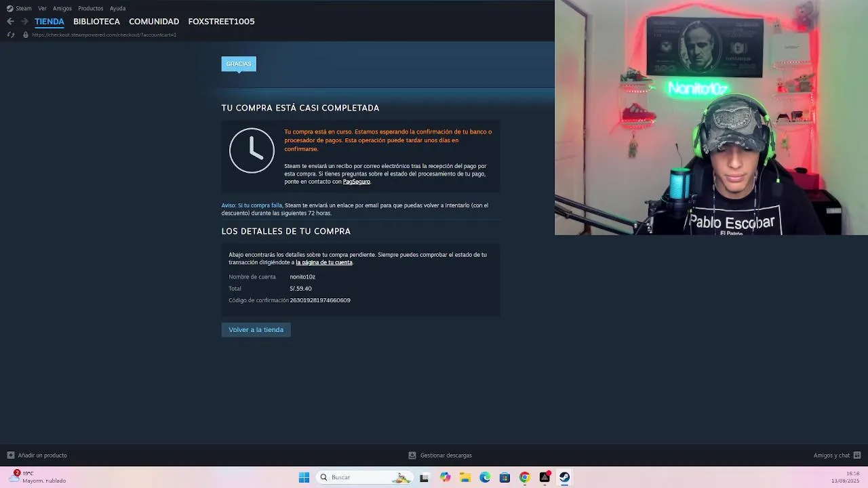Open File Explorer from the taskbar
Image resolution: width=868 pixels, height=488 pixels.
click(x=465, y=477)
